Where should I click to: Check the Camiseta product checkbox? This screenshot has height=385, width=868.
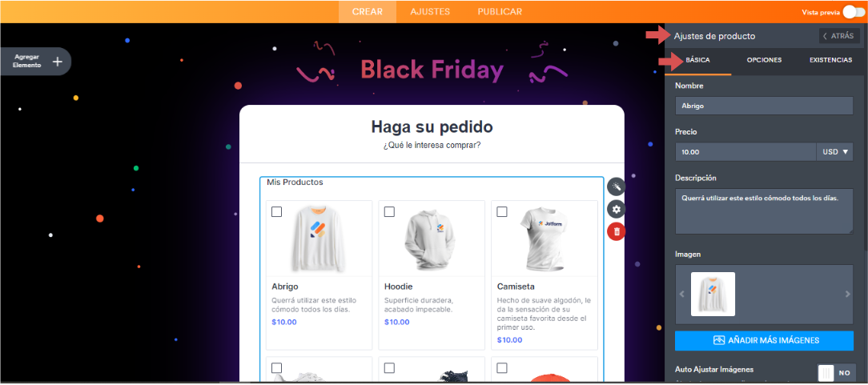tap(502, 212)
